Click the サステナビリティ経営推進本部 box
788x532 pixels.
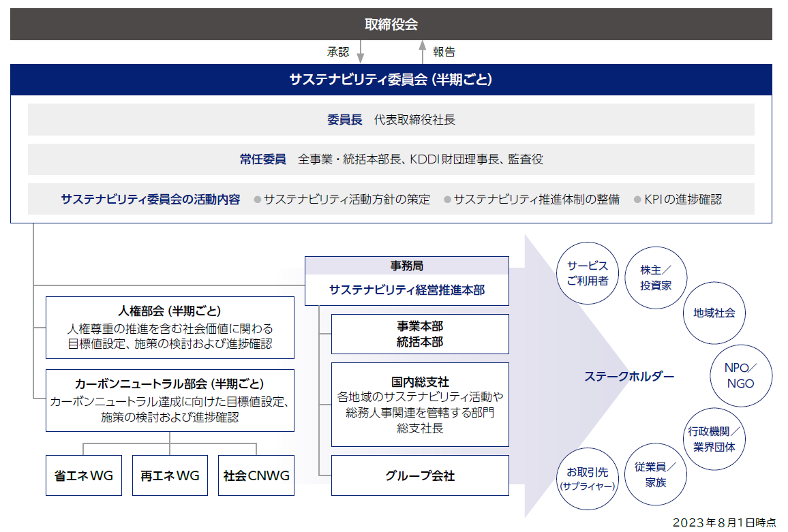point(406,289)
